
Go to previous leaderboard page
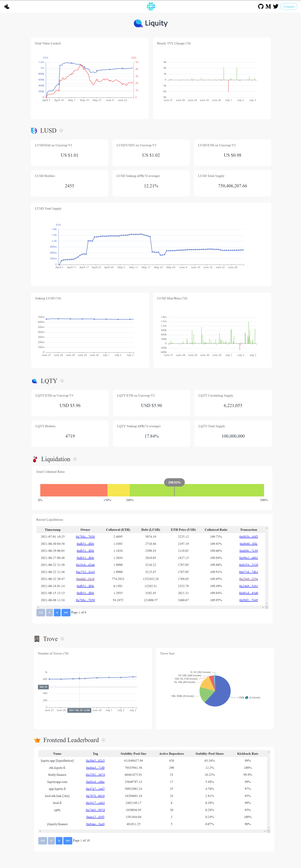click(51, 840)
